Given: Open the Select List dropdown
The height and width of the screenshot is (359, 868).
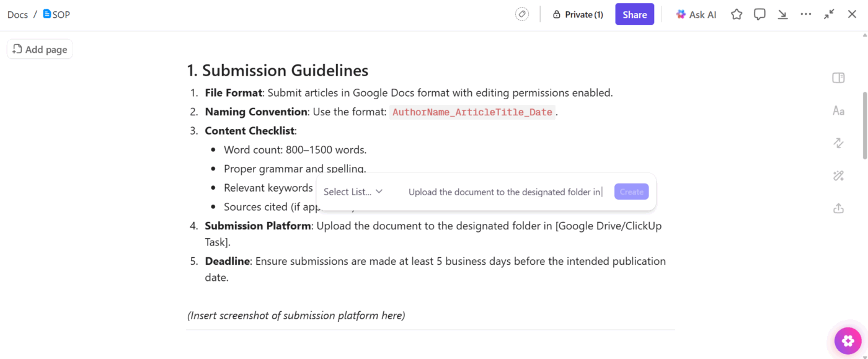Looking at the screenshot, I should pos(352,192).
